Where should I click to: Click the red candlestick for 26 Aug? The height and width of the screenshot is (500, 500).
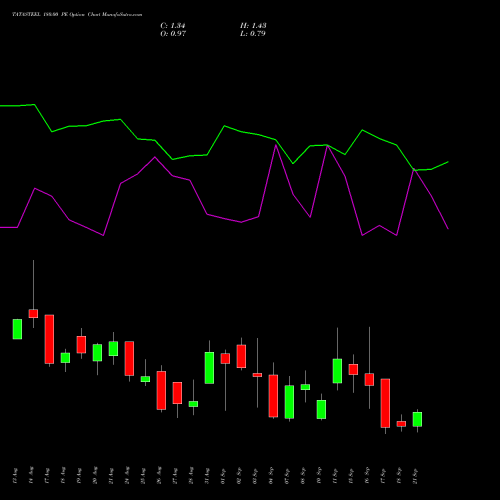[x=161, y=390]
